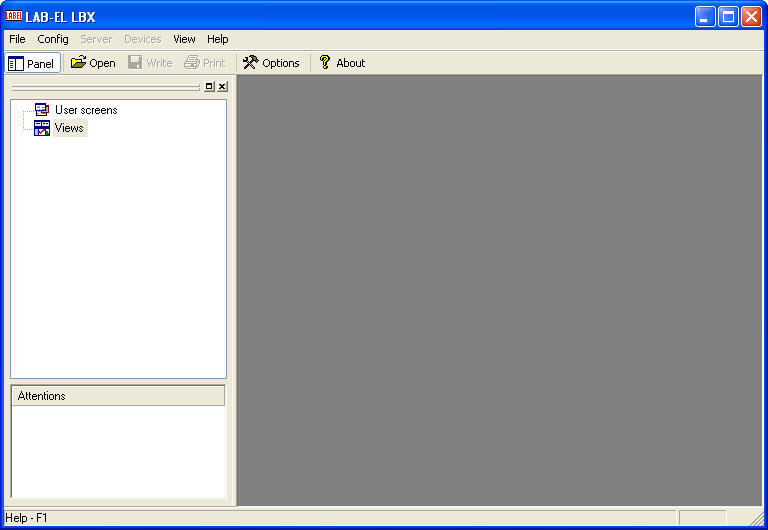This screenshot has width=768, height=530.
Task: Close the side panel with X button
Action: pos(222,87)
